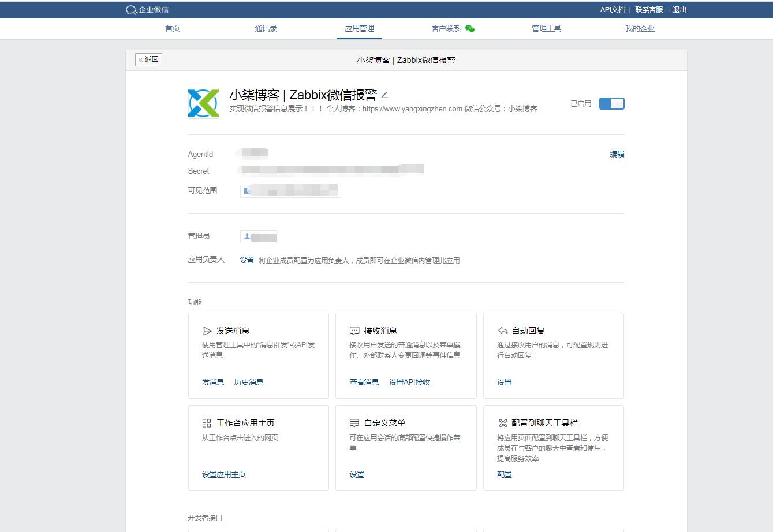
Task: Open the 首页 tab
Action: pyautogui.click(x=172, y=28)
